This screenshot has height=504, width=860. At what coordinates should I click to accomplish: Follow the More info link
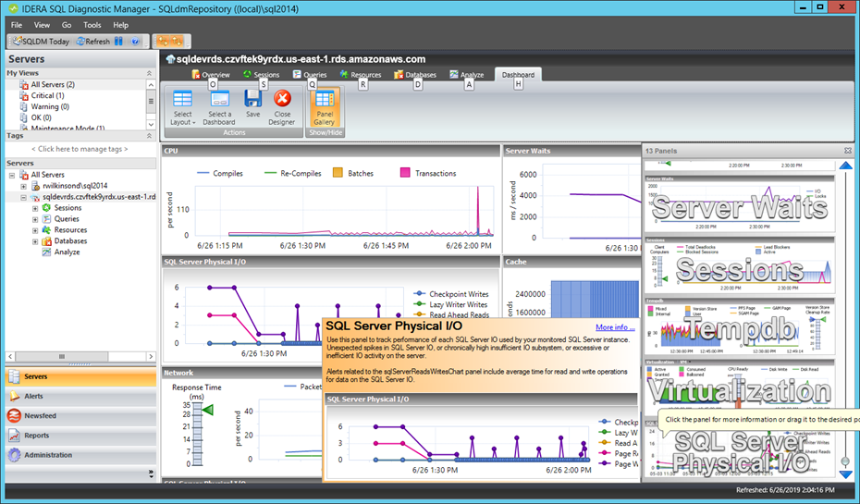(x=615, y=327)
